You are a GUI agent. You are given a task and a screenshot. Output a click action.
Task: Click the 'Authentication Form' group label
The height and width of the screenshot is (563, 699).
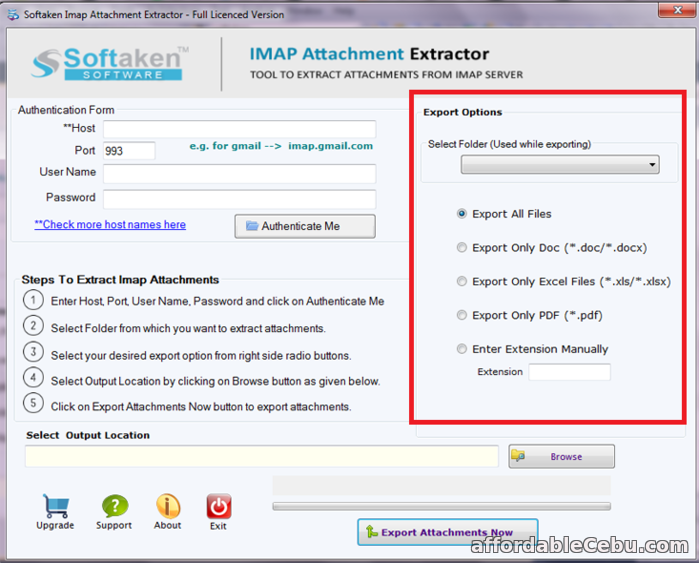(x=66, y=110)
